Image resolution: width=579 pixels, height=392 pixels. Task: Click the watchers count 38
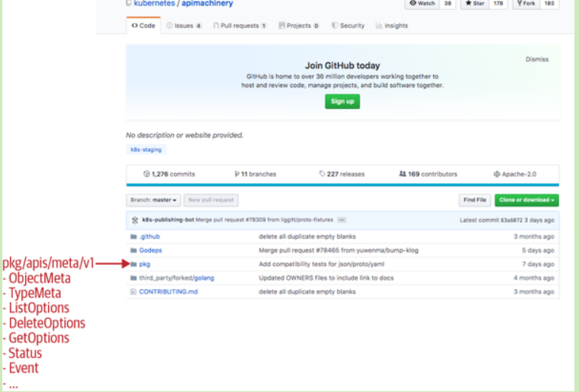pos(448,3)
